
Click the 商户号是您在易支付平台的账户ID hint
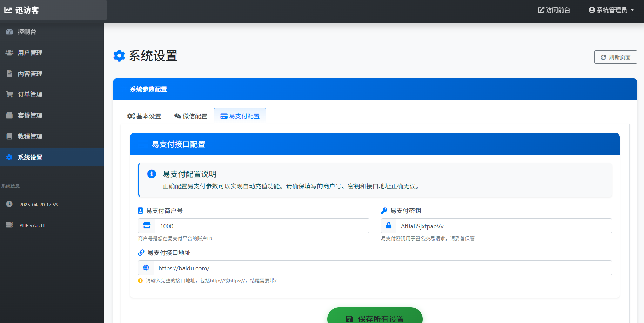(175, 239)
